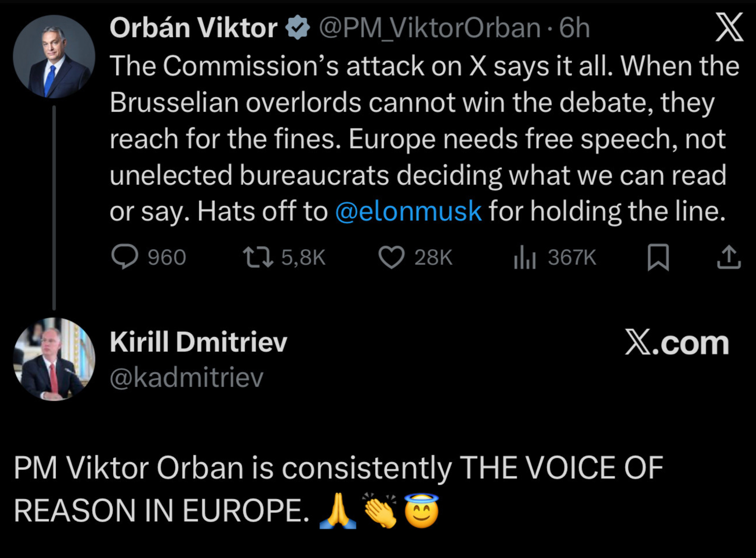Open Kirill Dmitriev's profile picture
This screenshot has width=756, height=558.
click(x=54, y=359)
